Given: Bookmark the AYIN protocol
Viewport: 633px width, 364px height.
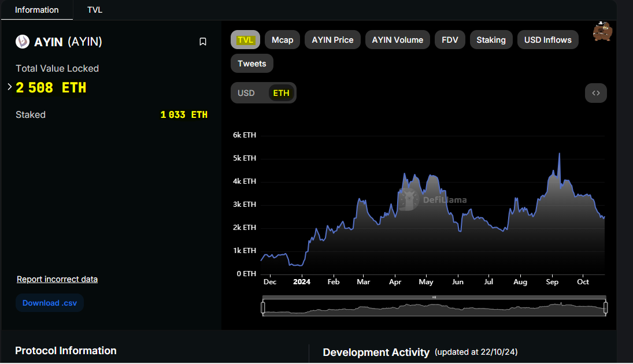Looking at the screenshot, I should 203,42.
